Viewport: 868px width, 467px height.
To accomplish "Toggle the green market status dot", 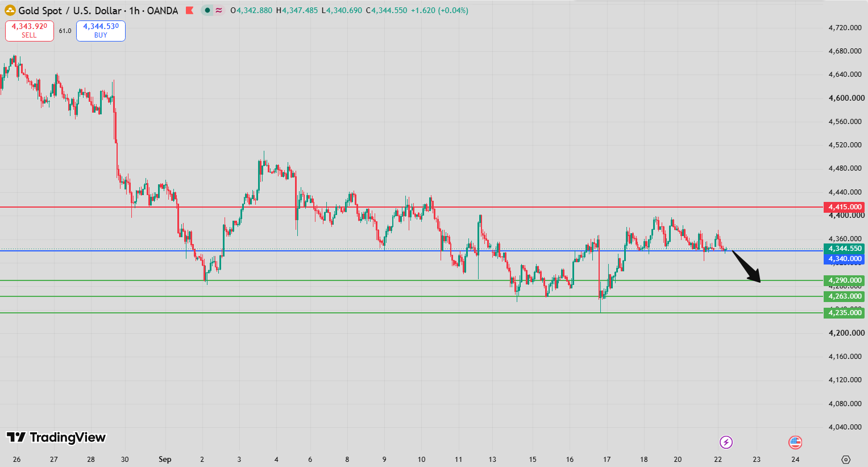I will [x=207, y=10].
